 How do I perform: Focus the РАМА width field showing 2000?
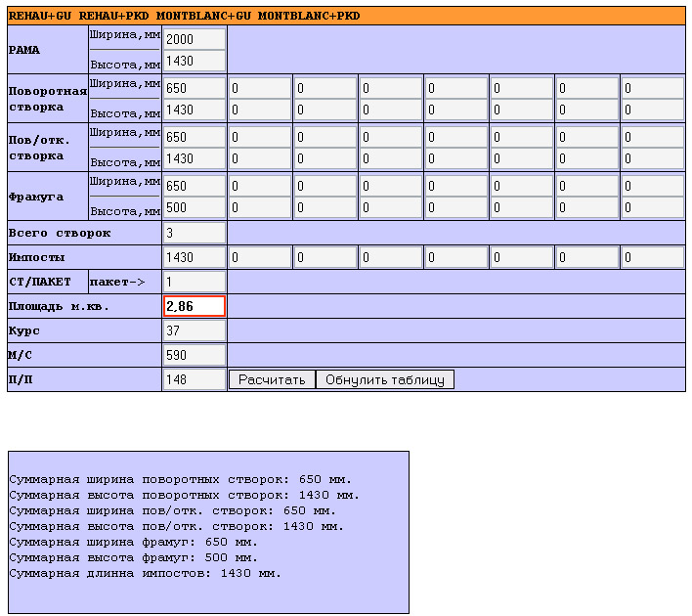(194, 38)
